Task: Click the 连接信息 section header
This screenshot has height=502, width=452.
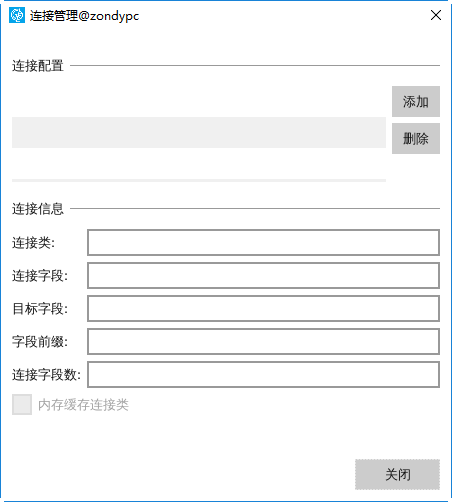Action: click(x=38, y=209)
